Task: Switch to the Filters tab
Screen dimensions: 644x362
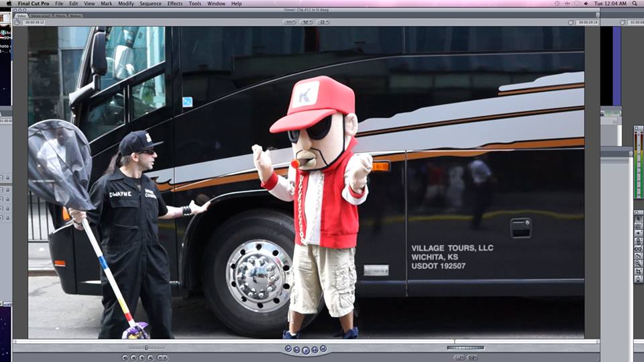Action: [x=60, y=15]
